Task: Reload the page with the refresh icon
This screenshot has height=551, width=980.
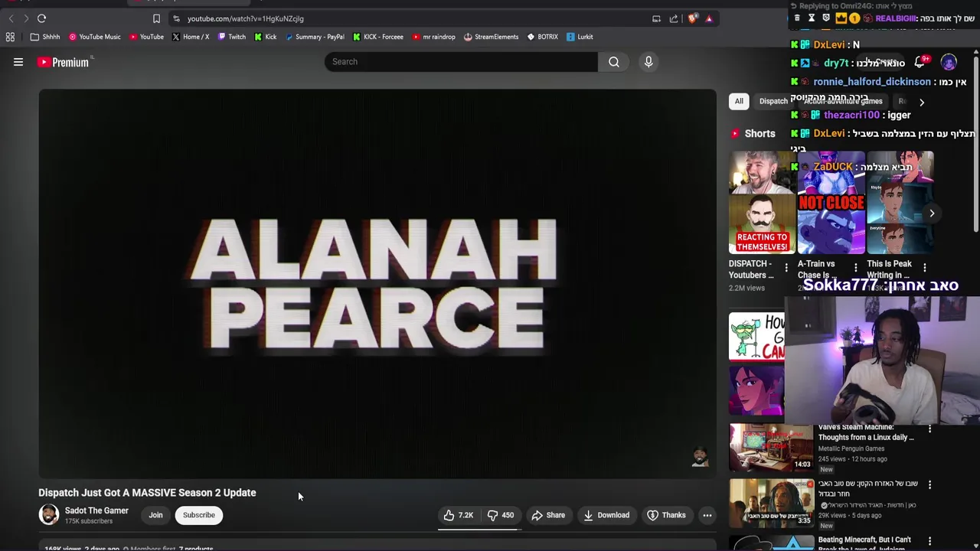Action: tap(41, 18)
